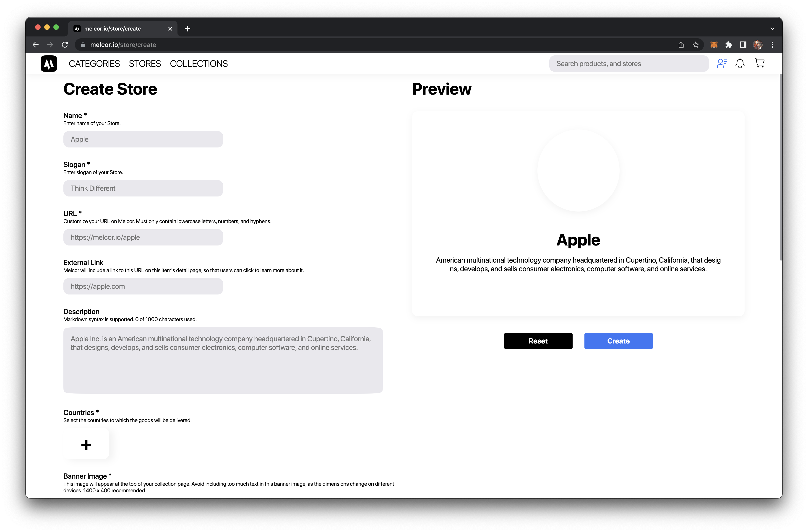
Task: Click the Countries label
Action: point(81,413)
